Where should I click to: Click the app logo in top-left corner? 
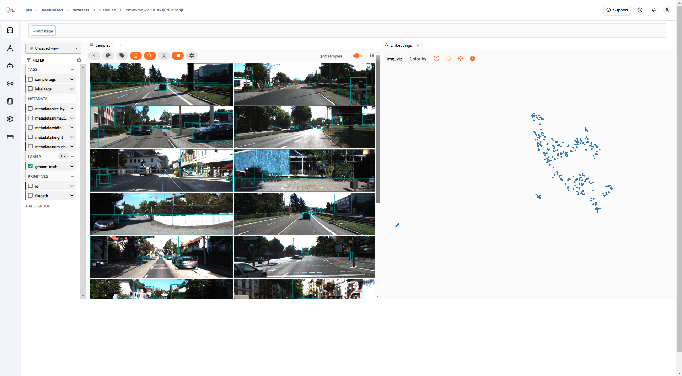pyautogui.click(x=10, y=10)
